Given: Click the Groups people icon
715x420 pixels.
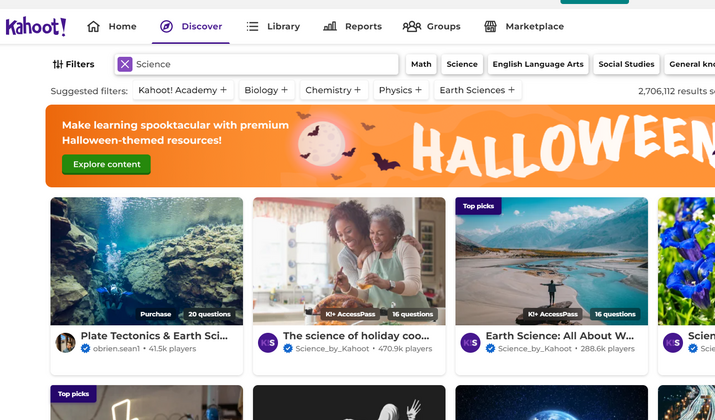Looking at the screenshot, I should (x=411, y=26).
